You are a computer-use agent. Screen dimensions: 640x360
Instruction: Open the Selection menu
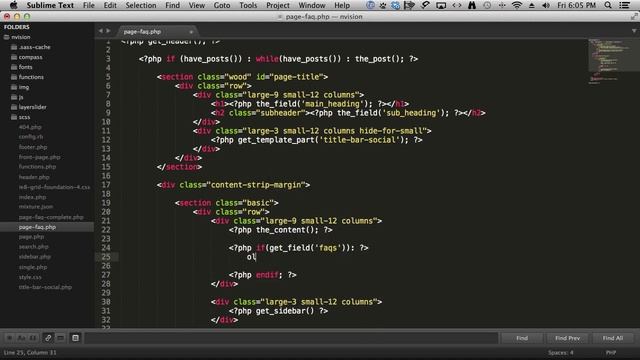[x=141, y=5]
